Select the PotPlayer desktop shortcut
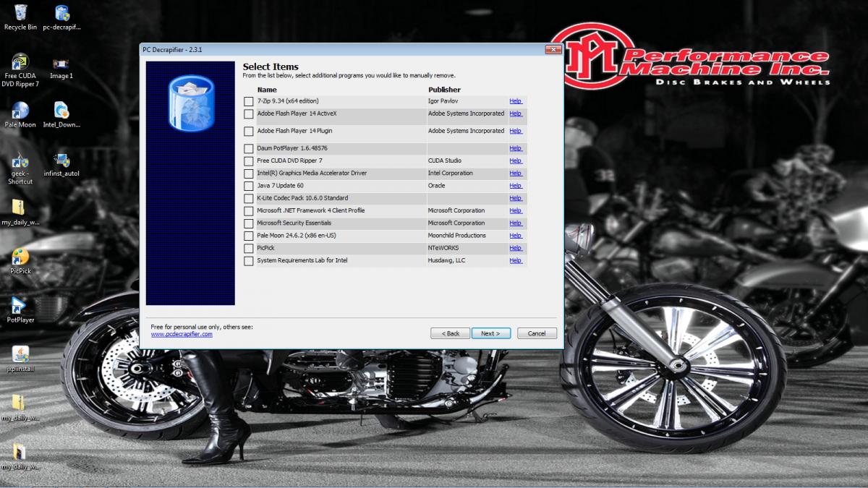 pyautogui.click(x=20, y=310)
